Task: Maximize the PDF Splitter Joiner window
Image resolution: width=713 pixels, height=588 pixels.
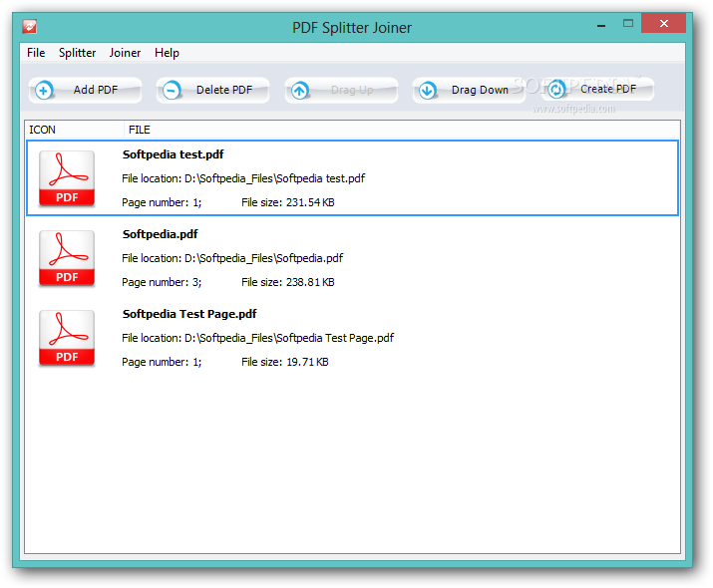Action: (x=628, y=23)
